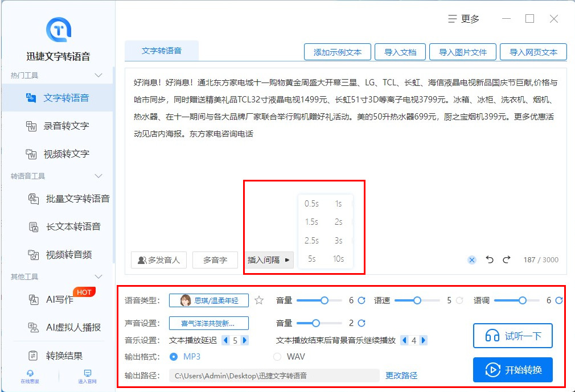Insert a 0.5s pause
Screen dimensions: 575x392
click(312, 204)
